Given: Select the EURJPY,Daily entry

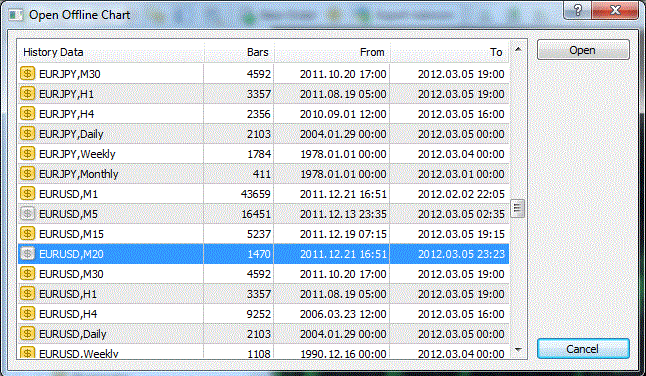Looking at the screenshot, I should 264,134.
